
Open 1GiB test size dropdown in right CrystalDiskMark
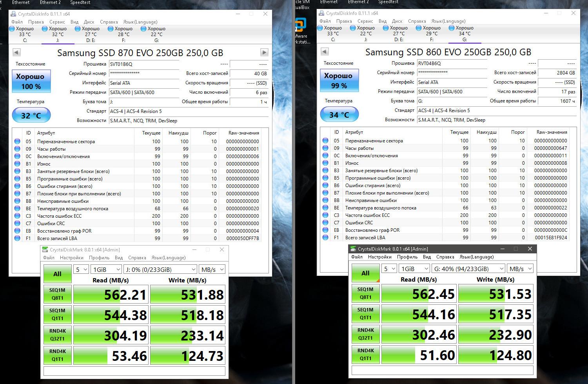(x=414, y=269)
